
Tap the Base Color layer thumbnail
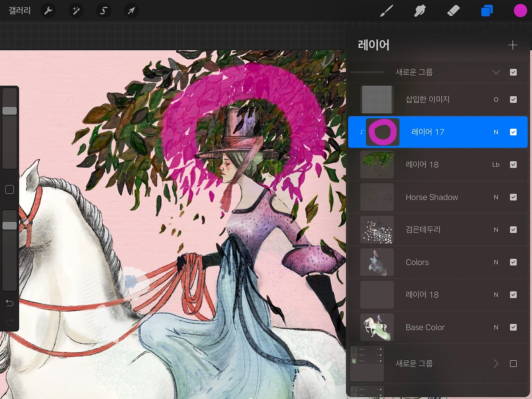pyautogui.click(x=377, y=328)
